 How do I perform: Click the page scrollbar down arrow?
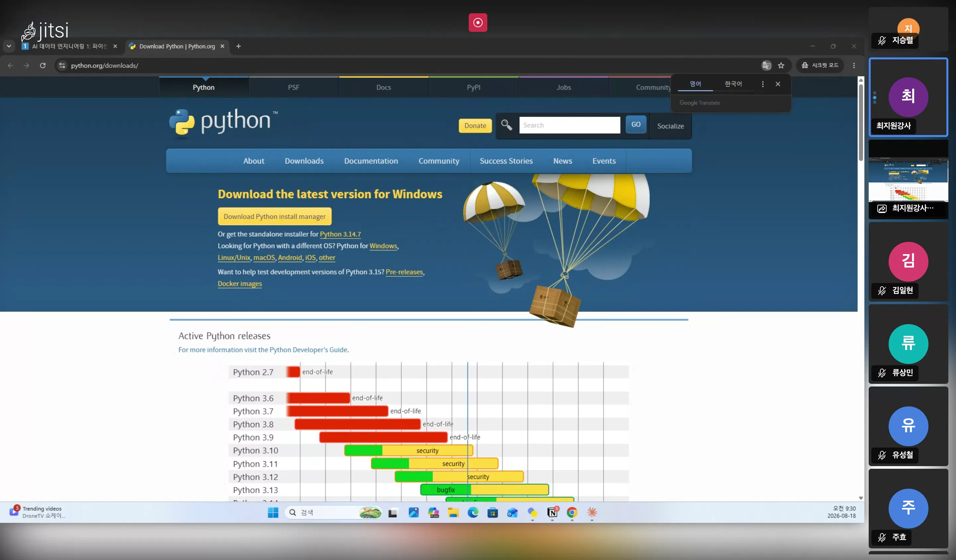[x=861, y=498]
